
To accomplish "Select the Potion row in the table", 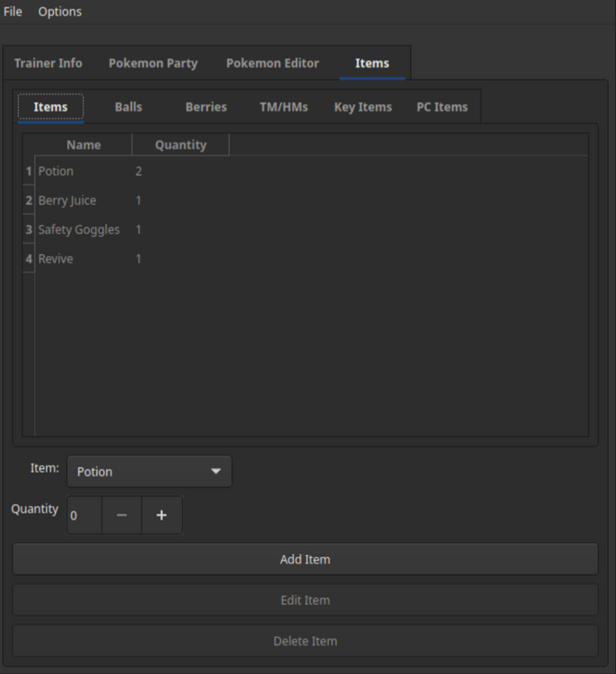I will coord(57,172).
